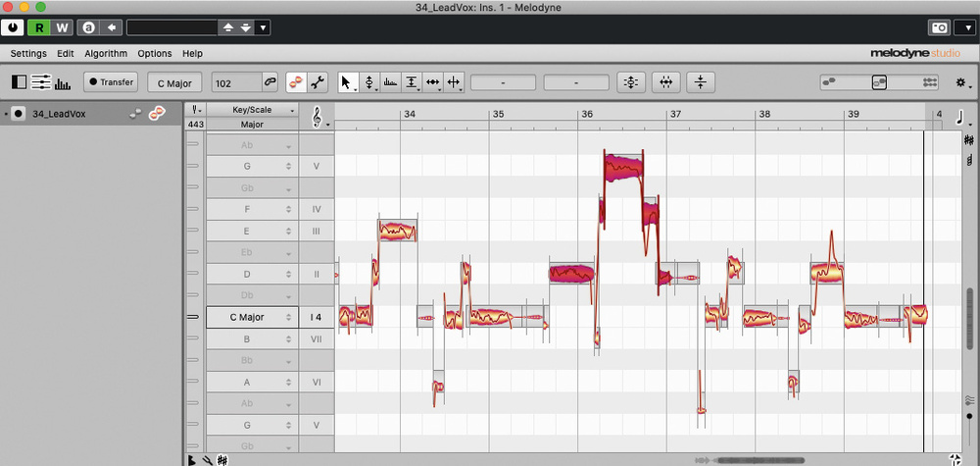The width and height of the screenshot is (980, 466).
Task: Click the second note inspector value field
Action: [x=576, y=82]
